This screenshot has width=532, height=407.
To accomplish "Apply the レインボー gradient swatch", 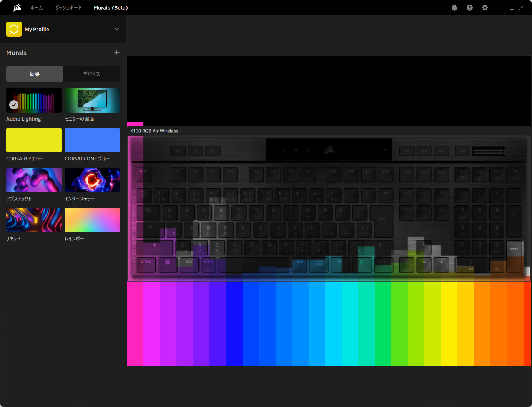I will tap(92, 220).
